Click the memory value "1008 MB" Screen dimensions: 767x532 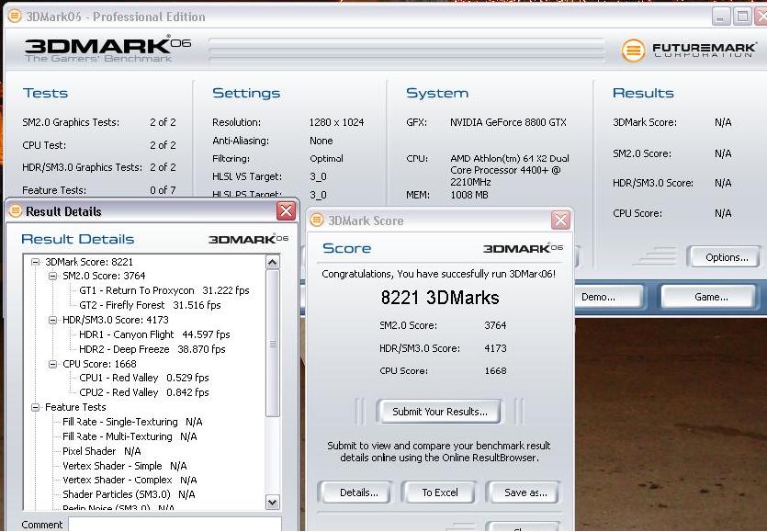click(469, 195)
